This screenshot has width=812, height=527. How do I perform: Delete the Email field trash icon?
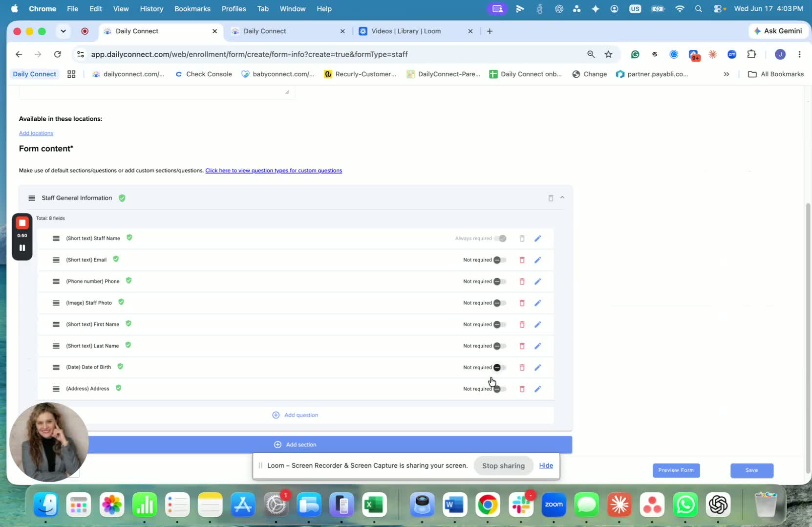tap(522, 260)
